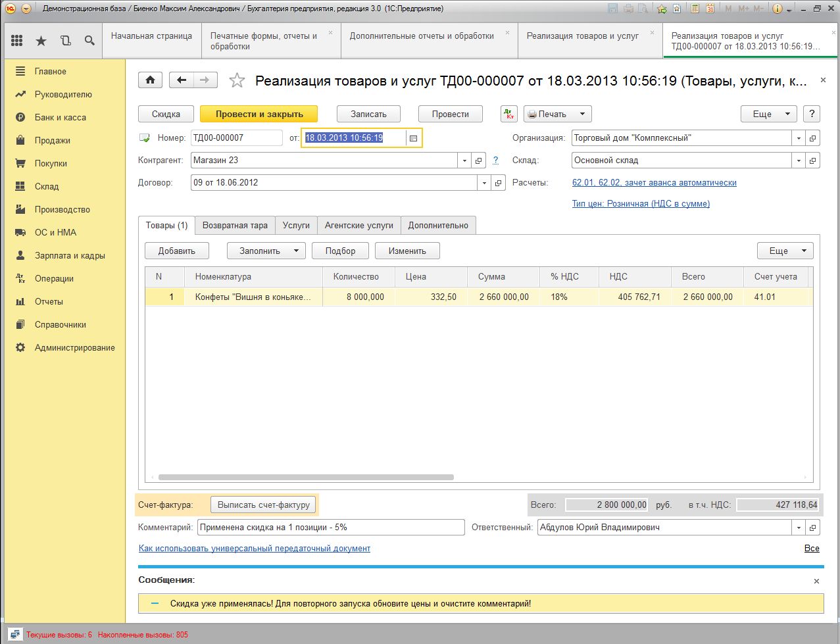Viewport: 840px width, 644px height.
Task: Open favorites star in top panel
Action: [41, 41]
